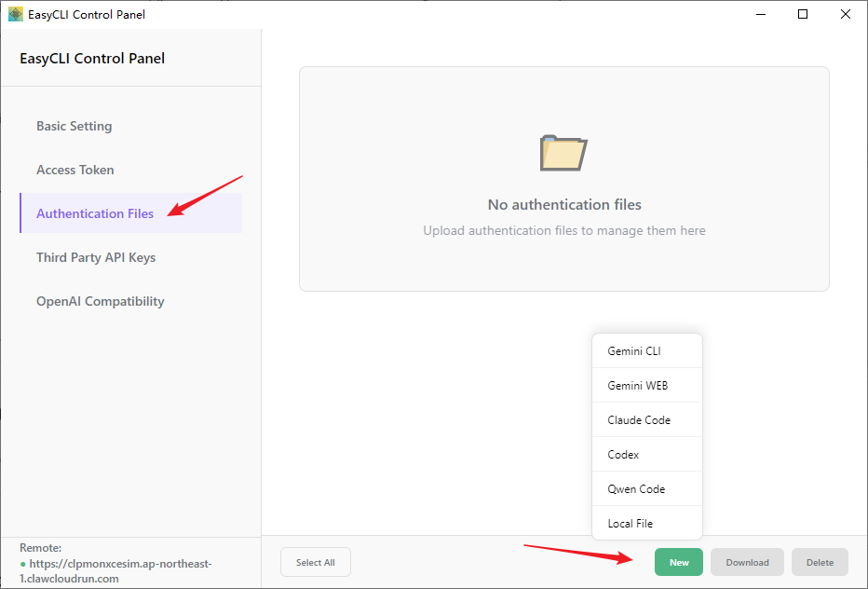
Task: Open Third Party API Keys
Action: coord(96,257)
